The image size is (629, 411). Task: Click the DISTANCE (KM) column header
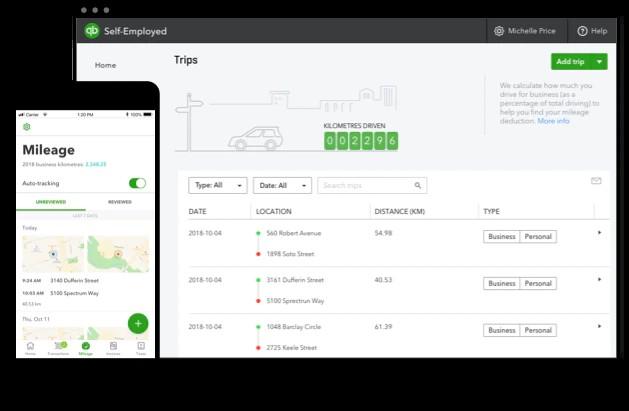(x=400, y=211)
